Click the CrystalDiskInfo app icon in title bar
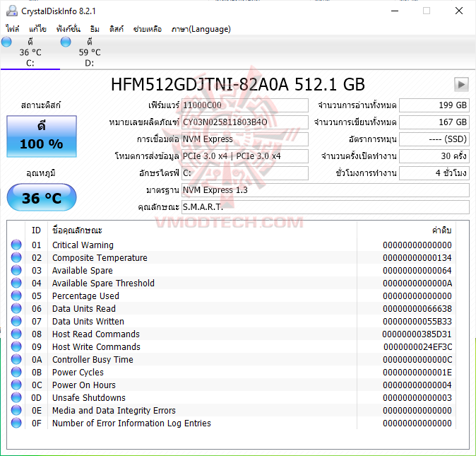Screen dimensions: 476x456 (11, 11)
